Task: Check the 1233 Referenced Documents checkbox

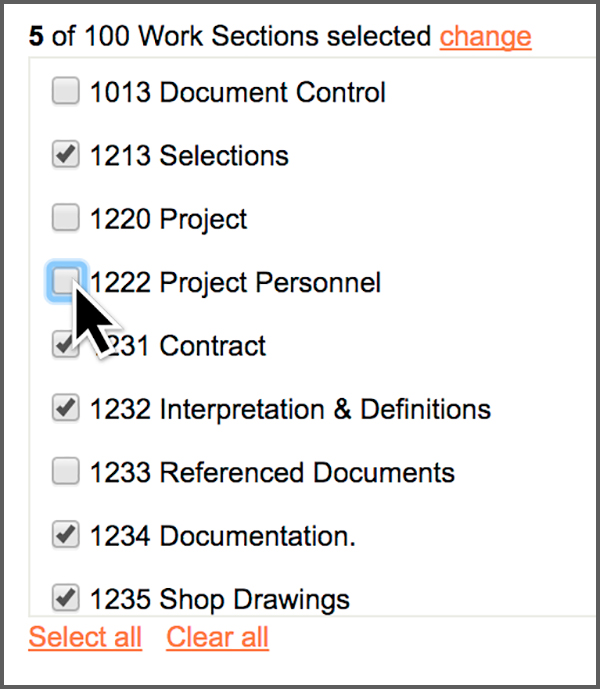Action: pyautogui.click(x=65, y=471)
